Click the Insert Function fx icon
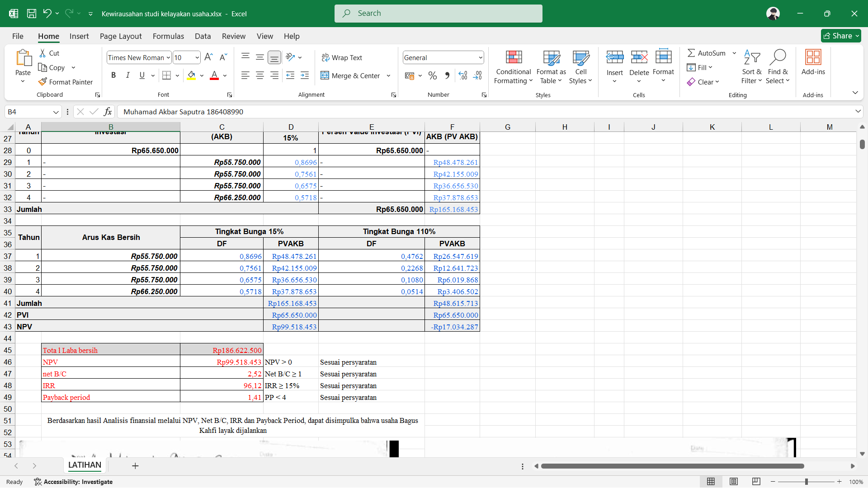This screenshot has height=488, width=868. [108, 112]
